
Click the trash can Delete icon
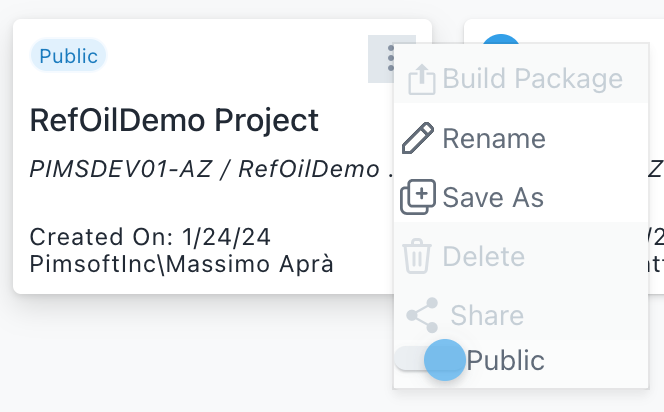[417, 257]
